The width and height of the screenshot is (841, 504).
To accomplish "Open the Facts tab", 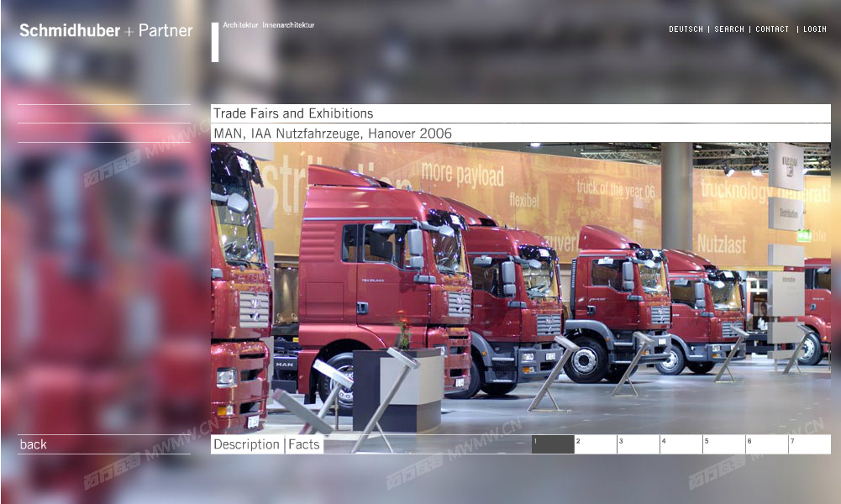I will point(304,444).
